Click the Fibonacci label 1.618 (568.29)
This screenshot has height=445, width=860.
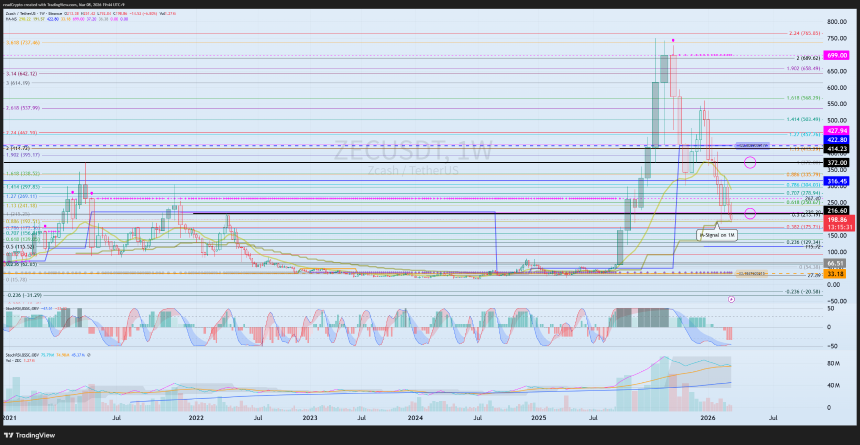pyautogui.click(x=803, y=98)
